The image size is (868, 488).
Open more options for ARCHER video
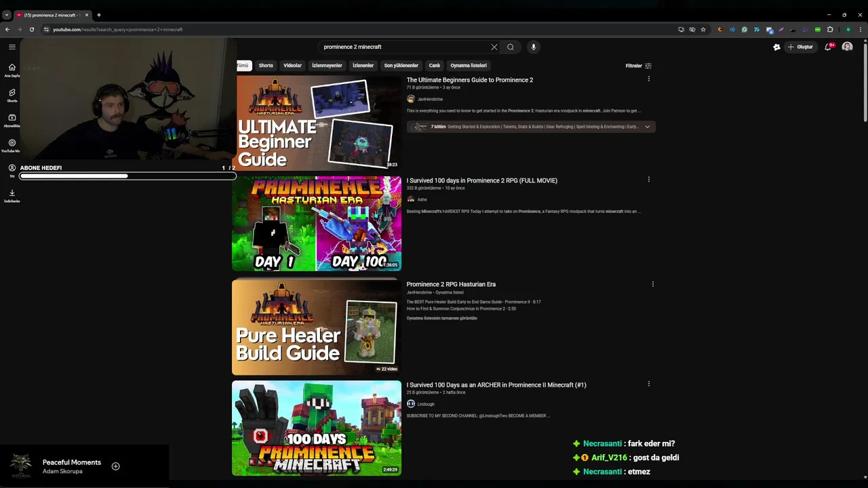[x=648, y=384]
